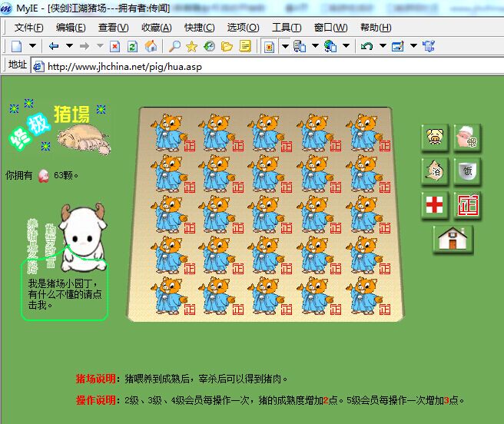
Task: Click the globe with computer proxy icon
Action: pyautogui.click(x=330, y=46)
